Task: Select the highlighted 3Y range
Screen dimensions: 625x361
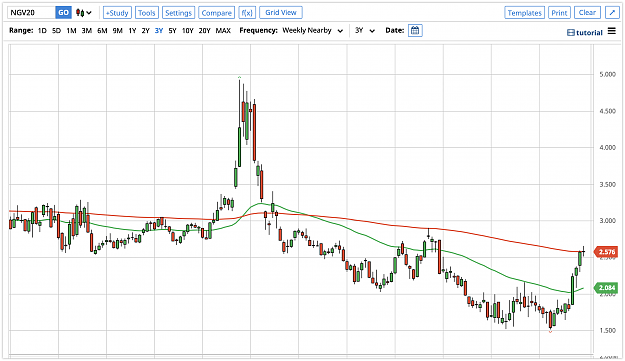Action: tap(159, 31)
